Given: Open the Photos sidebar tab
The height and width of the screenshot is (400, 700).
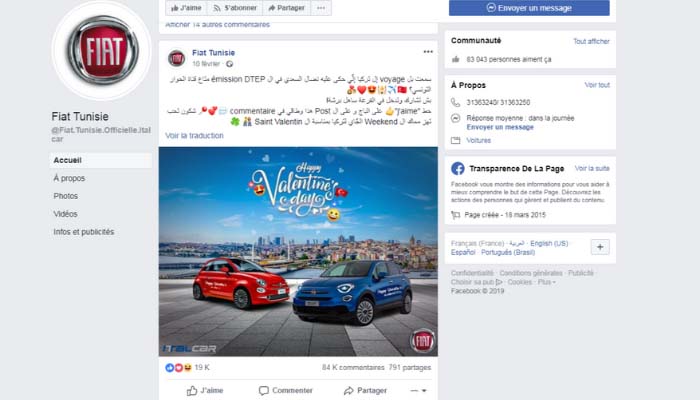Looking at the screenshot, I should pos(66,196).
